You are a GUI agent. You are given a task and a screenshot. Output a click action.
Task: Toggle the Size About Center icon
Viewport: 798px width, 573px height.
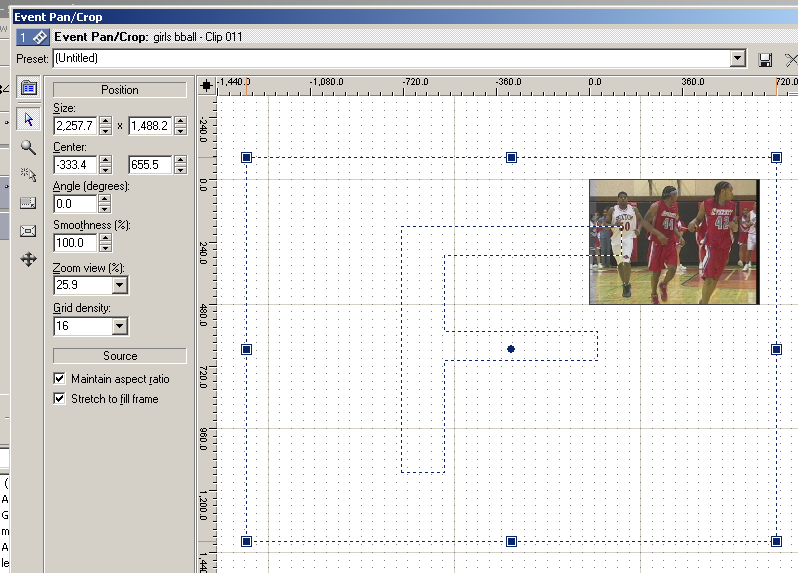[28, 230]
